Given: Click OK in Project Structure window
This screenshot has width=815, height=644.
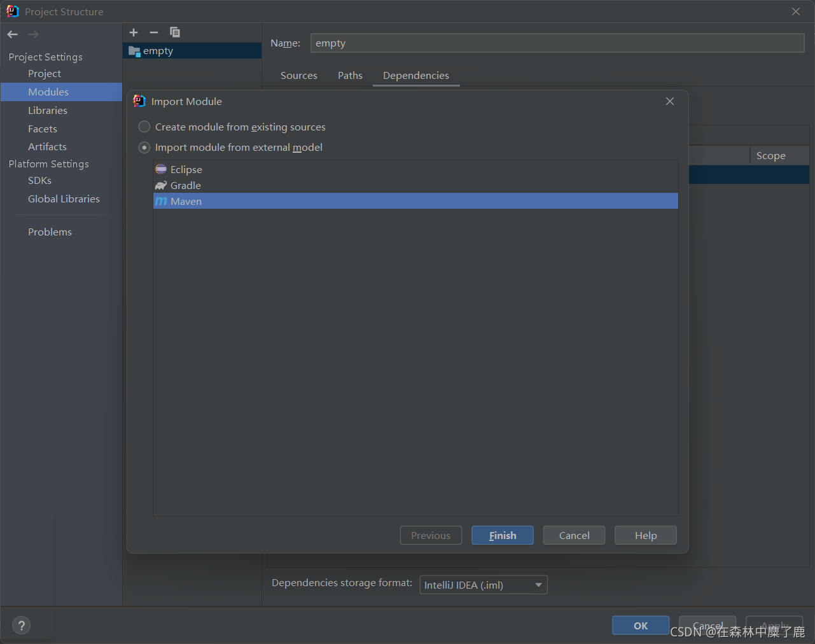Looking at the screenshot, I should click(641, 626).
